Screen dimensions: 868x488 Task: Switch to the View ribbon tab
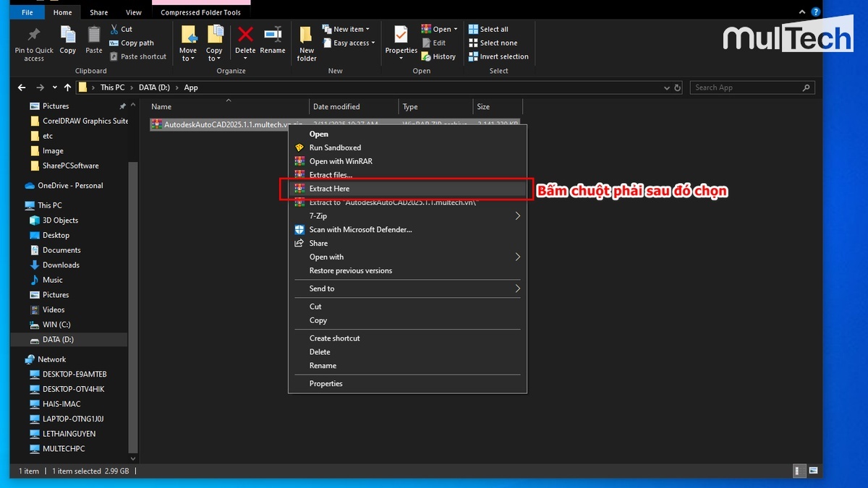[134, 12]
